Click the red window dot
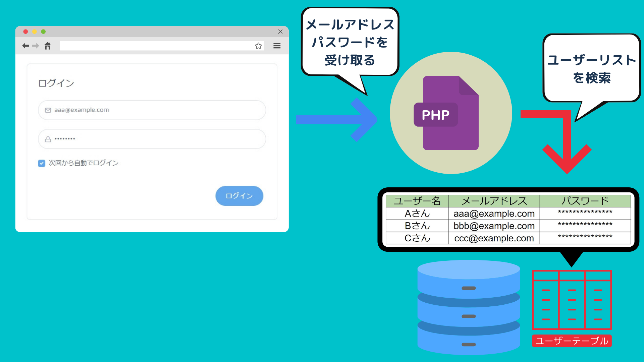Image resolution: width=644 pixels, height=362 pixels. (25, 32)
